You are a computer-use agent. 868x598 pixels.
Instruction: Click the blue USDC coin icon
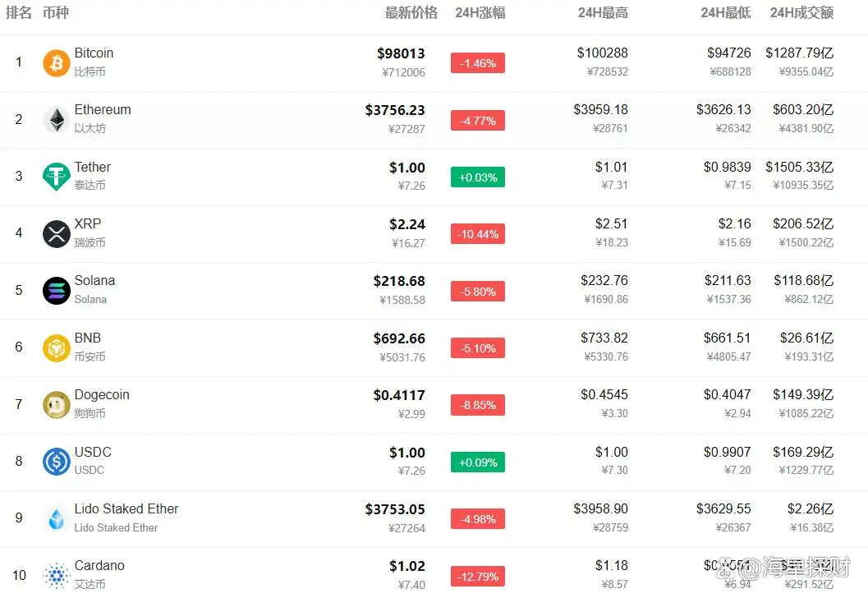pyautogui.click(x=57, y=462)
